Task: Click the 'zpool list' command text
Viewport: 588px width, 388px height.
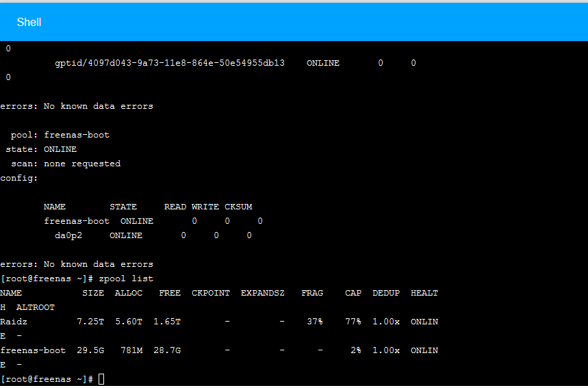Action: (x=126, y=279)
